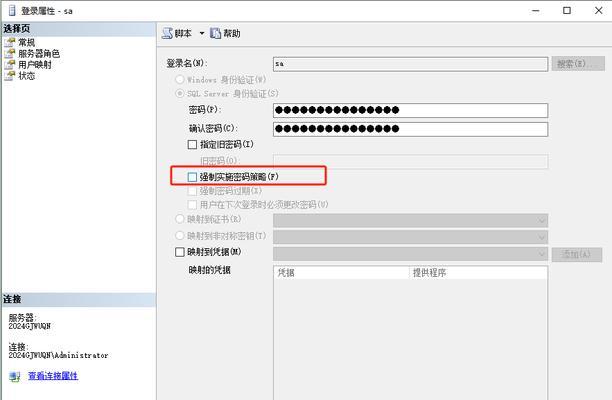612x400 pixels.
Task: Select Windows 身份验证 radio button
Action: (180, 80)
